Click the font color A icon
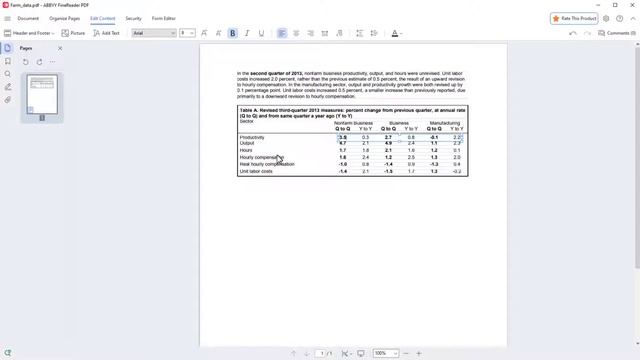The height and width of the screenshot is (360, 640). [394, 33]
